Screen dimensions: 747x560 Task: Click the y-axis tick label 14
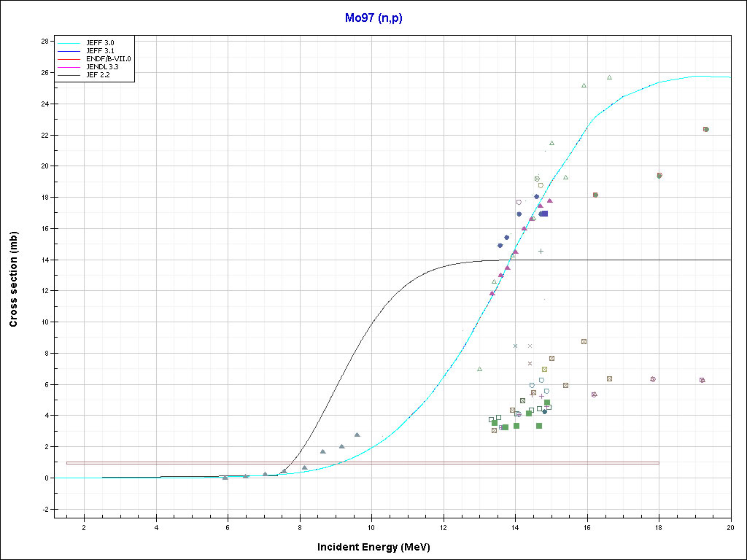(x=44, y=260)
